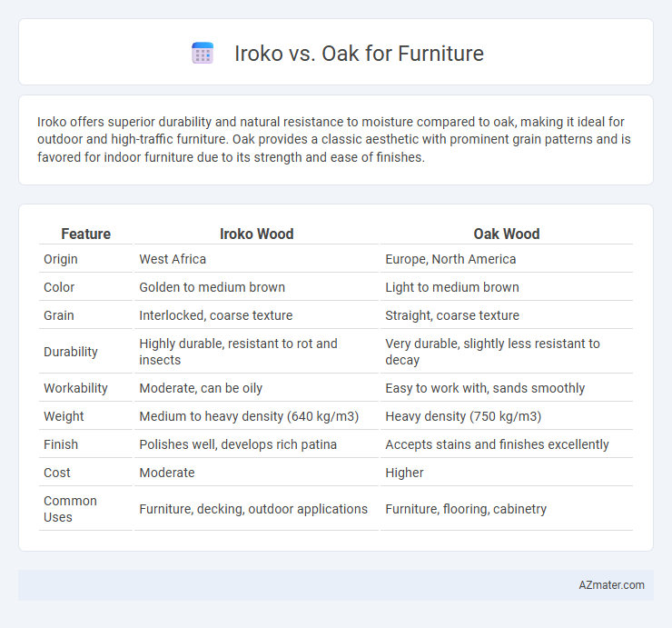
Task: Select the 'Europe, North America' cell
Action: (x=450, y=259)
